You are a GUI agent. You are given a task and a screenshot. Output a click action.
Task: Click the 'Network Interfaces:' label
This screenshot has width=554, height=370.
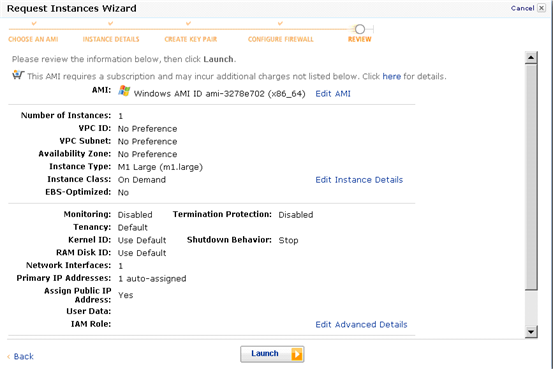pyautogui.click(x=69, y=265)
